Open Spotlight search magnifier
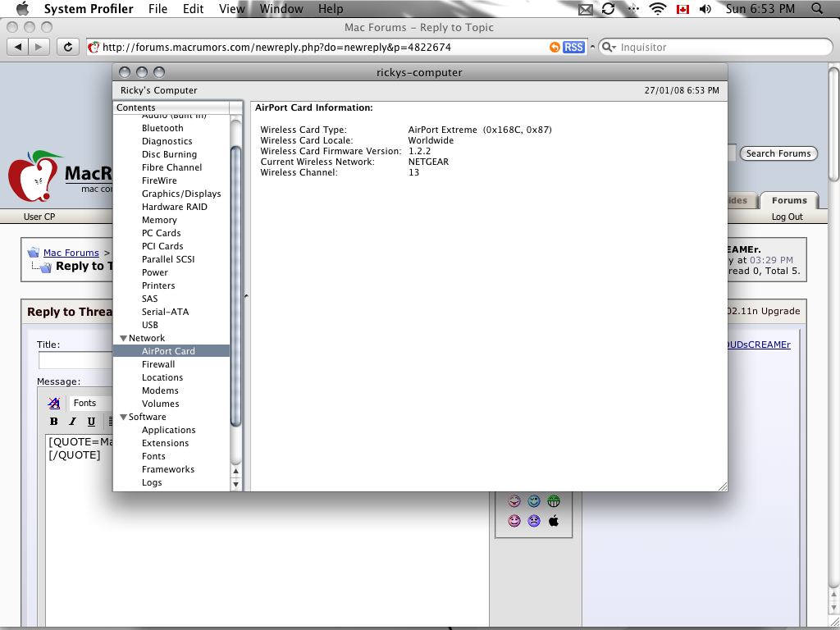840x630 pixels. 817,8
